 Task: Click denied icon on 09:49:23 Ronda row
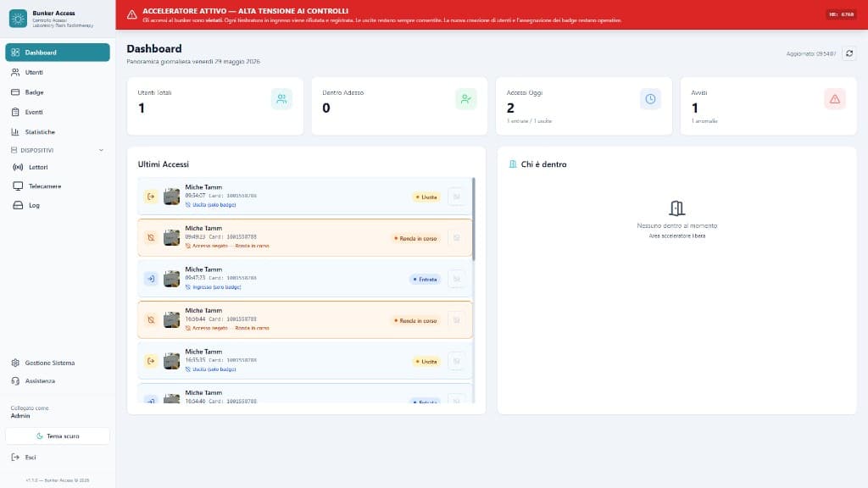point(151,238)
